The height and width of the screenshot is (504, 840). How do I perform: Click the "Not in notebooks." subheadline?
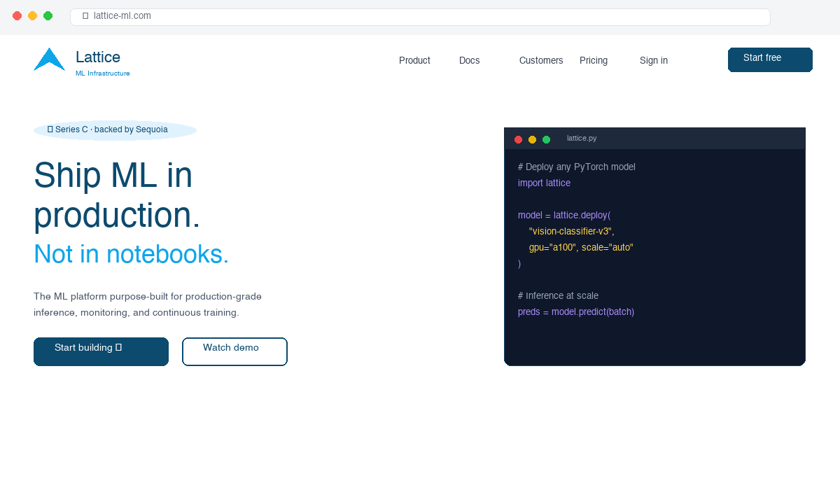point(132,254)
